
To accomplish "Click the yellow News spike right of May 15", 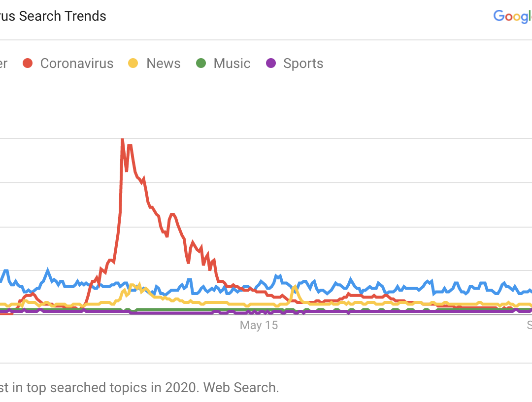I will pos(296,287).
